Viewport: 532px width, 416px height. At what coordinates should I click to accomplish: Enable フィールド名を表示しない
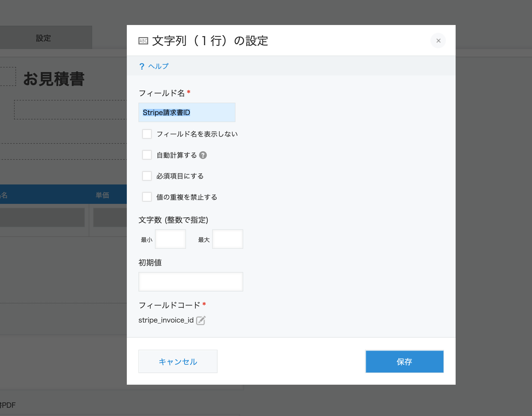click(147, 134)
